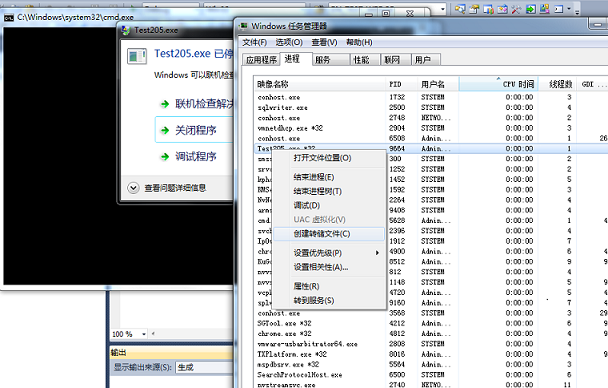Sort by CPU 时间 column header
608x388 pixels.
tap(499, 84)
